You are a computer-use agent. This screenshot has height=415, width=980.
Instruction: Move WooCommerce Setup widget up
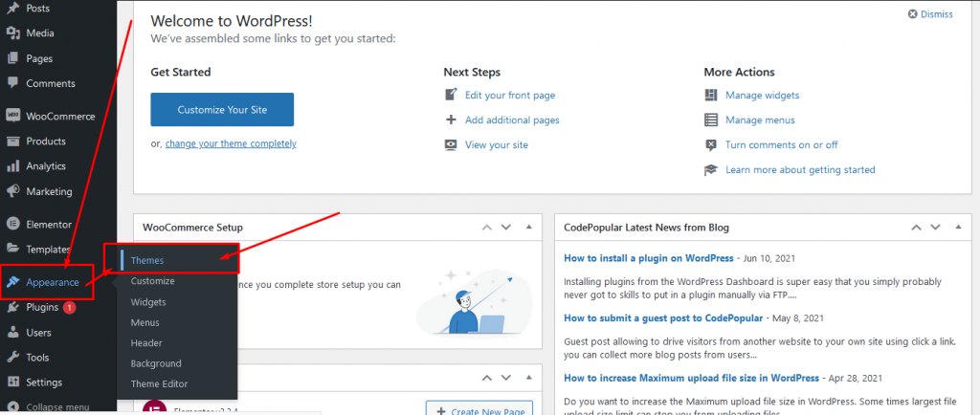487,228
